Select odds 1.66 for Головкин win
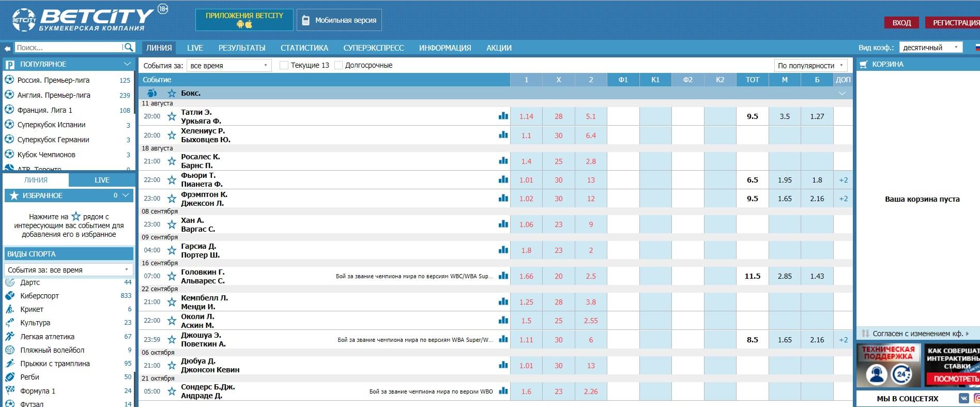 (526, 276)
